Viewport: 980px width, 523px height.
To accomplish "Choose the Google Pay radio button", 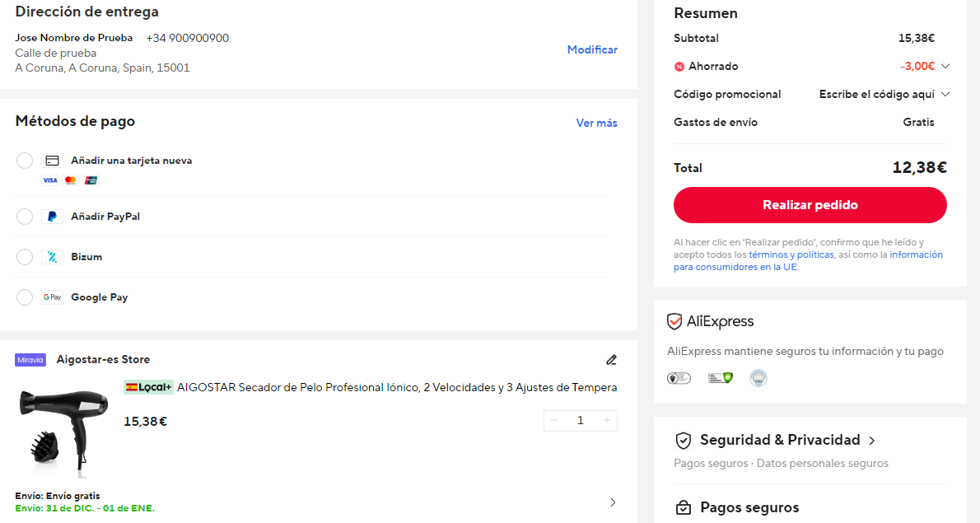I will coord(25,297).
